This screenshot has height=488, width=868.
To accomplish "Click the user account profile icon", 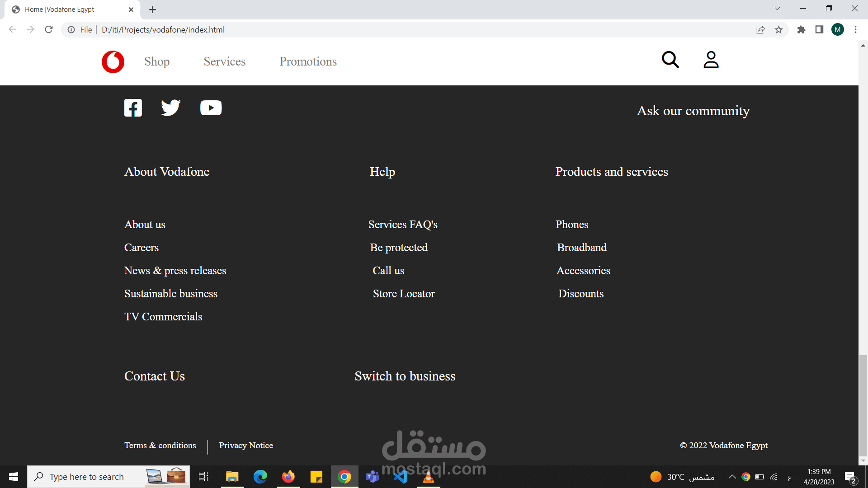I will pos(711,60).
